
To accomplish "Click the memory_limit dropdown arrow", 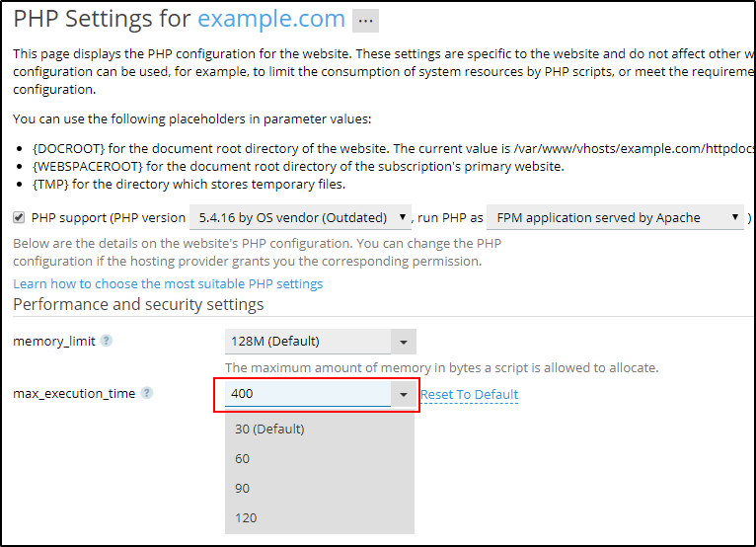I will tap(404, 342).
